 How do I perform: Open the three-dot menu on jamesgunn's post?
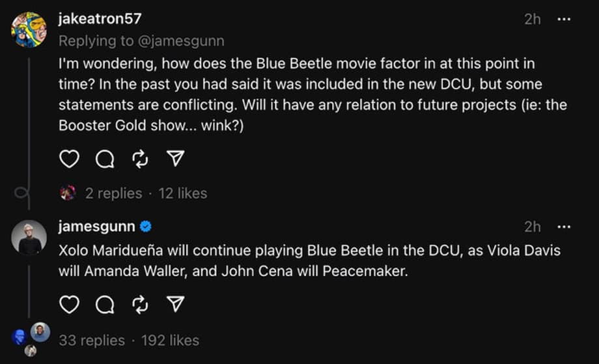564,227
